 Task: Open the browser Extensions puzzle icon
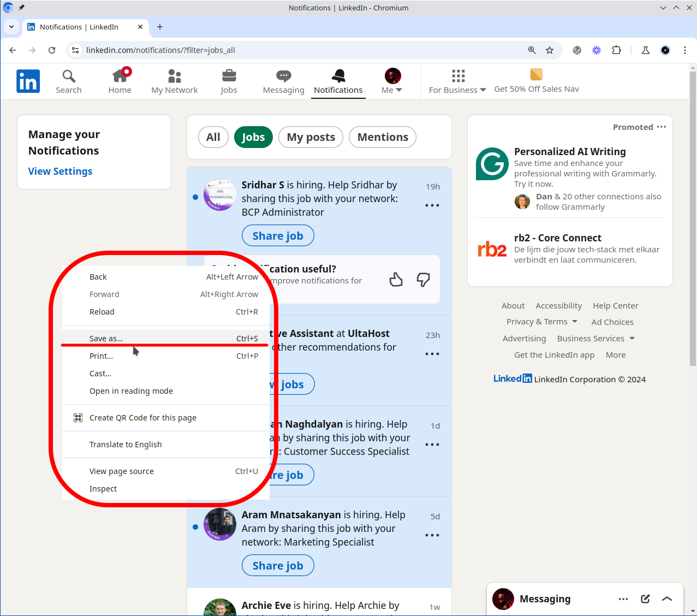(x=616, y=50)
